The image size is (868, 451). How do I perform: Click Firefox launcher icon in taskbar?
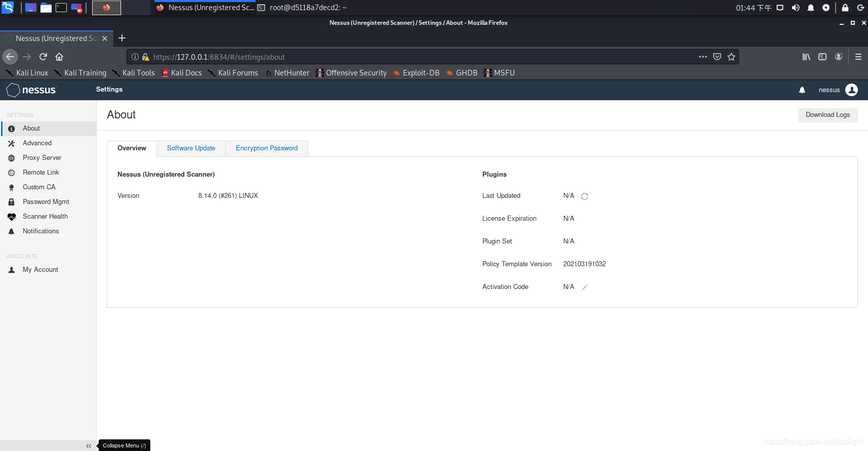[106, 8]
